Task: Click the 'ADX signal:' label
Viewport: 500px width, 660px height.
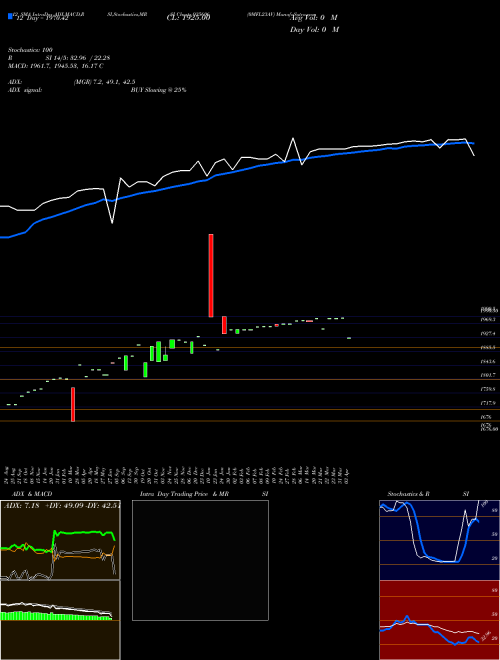Action: coord(25,90)
